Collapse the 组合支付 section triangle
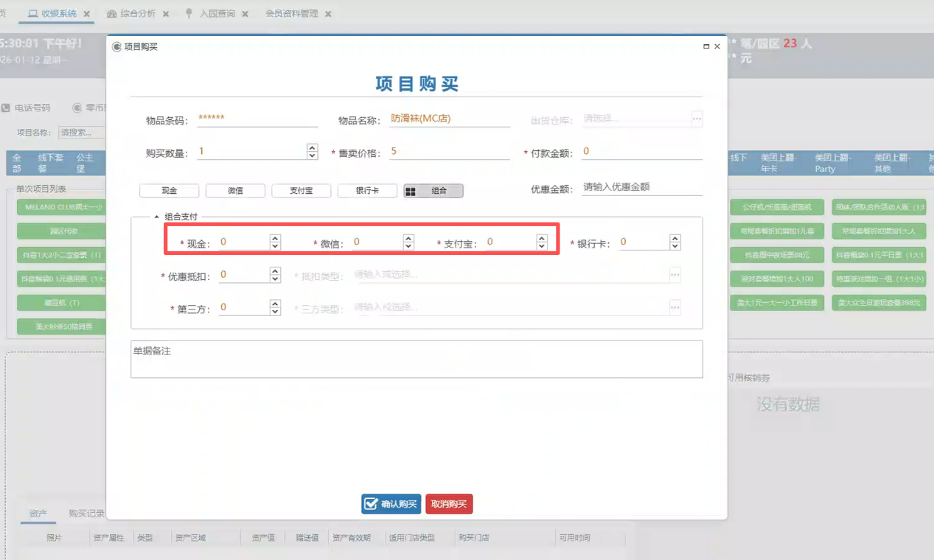934x560 pixels. pos(156,217)
